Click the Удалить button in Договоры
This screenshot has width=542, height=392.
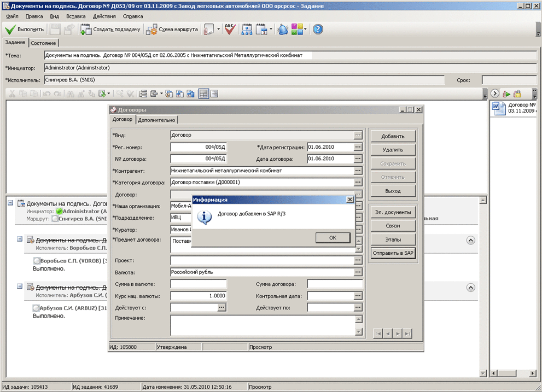coord(393,150)
